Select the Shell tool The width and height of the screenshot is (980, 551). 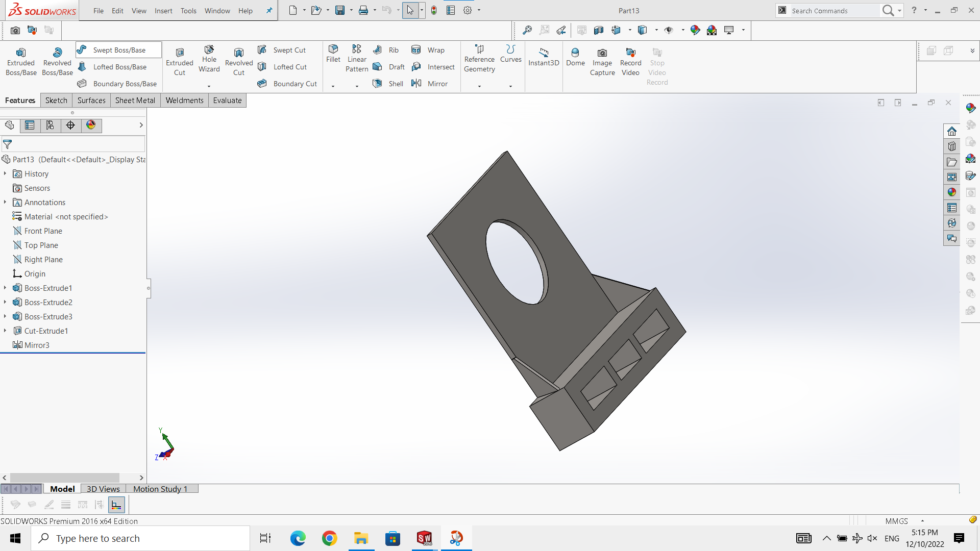click(388, 84)
